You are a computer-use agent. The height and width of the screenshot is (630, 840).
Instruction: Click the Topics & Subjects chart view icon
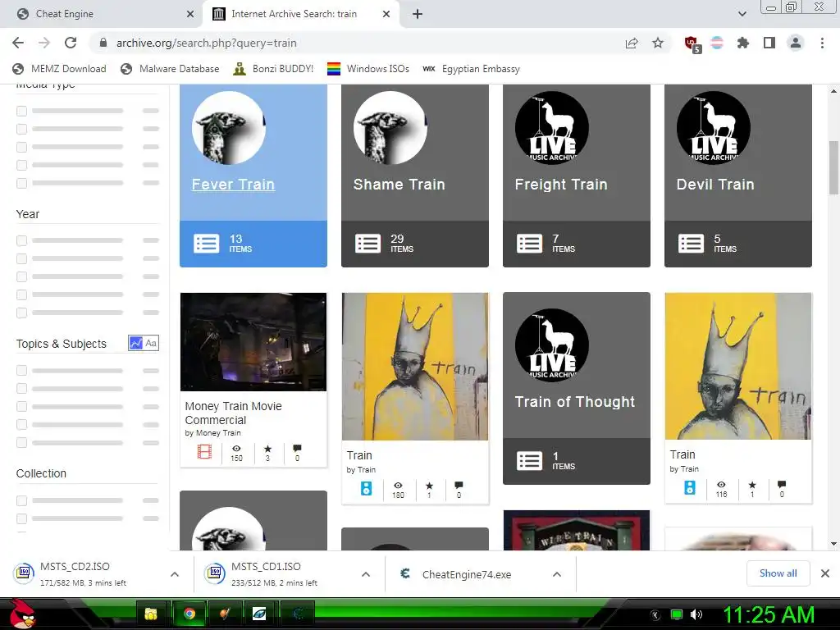136,343
